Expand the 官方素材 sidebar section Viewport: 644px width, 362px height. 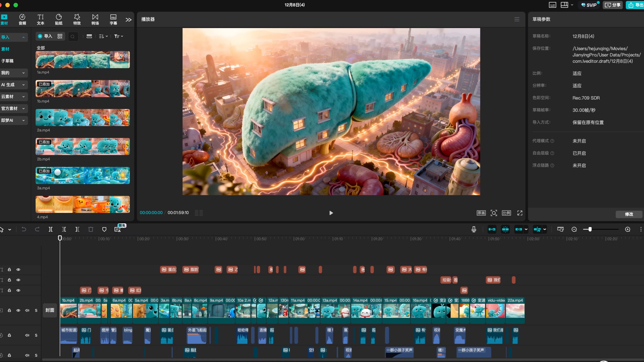click(13, 109)
